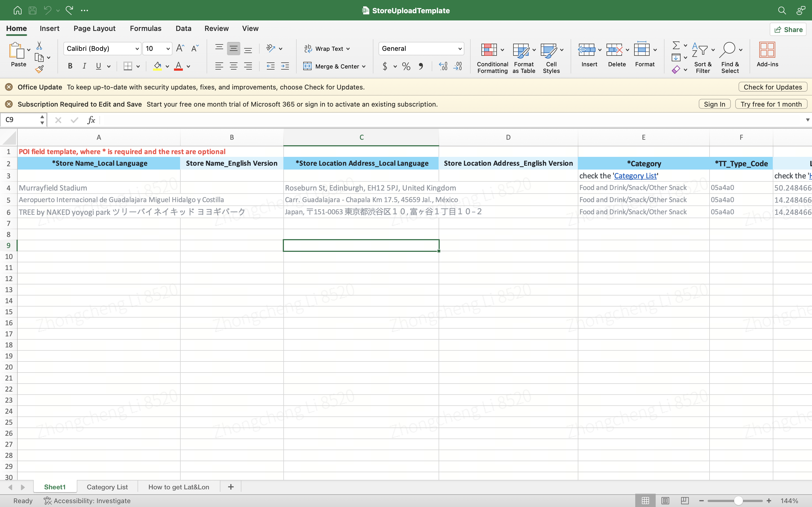Toggle italic formatting
812x507 pixels.
[84, 66]
